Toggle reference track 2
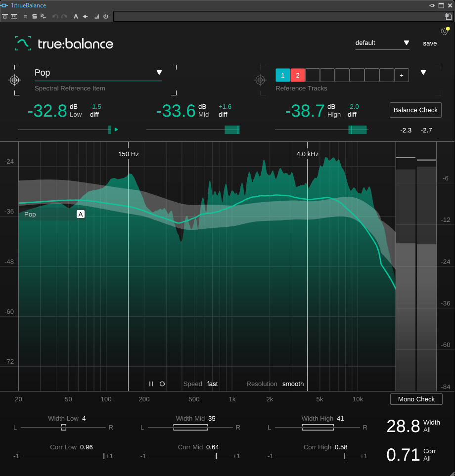The width and height of the screenshot is (455, 476). coord(298,75)
